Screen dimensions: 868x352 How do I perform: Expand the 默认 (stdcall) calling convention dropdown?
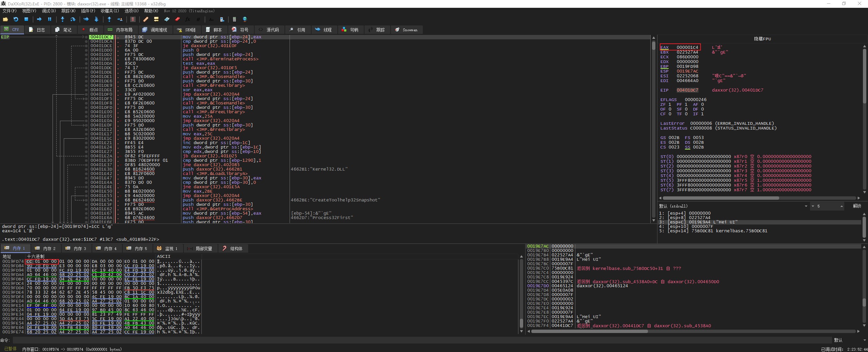click(x=806, y=206)
